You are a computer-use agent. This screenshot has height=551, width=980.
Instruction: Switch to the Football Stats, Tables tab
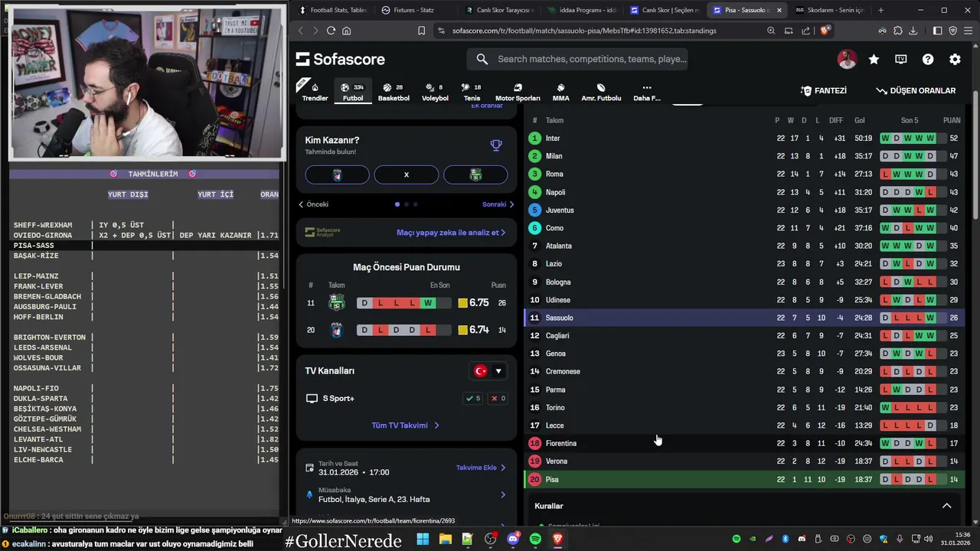(x=333, y=10)
